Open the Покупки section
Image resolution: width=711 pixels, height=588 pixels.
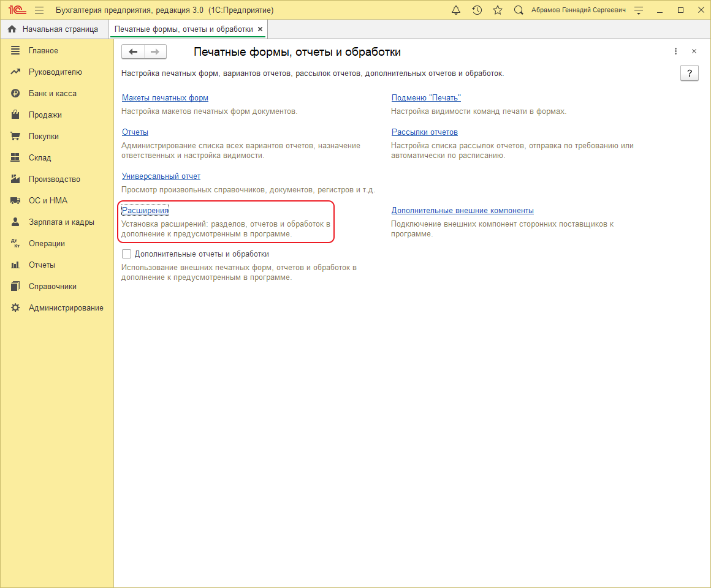point(44,137)
